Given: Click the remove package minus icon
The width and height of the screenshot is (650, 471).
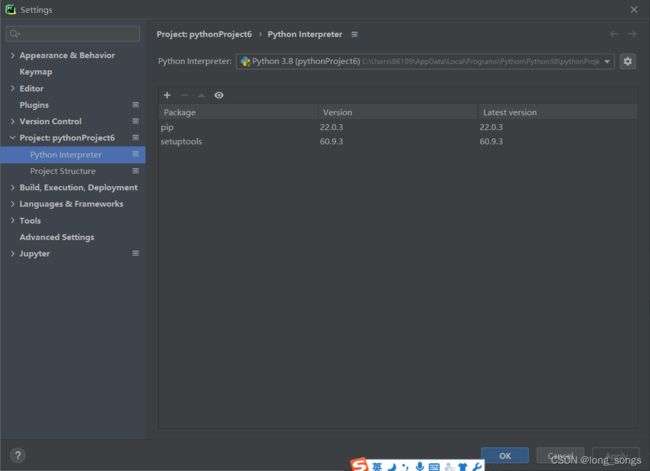Looking at the screenshot, I should 184,95.
